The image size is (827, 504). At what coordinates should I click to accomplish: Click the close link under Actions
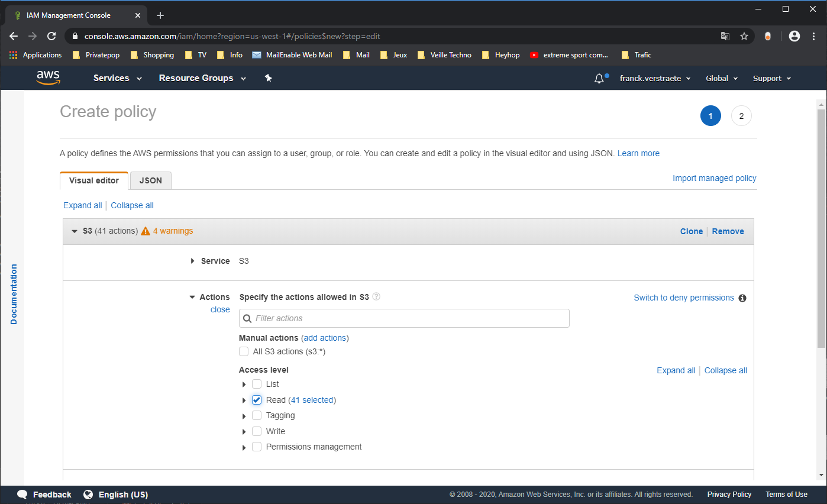220,309
